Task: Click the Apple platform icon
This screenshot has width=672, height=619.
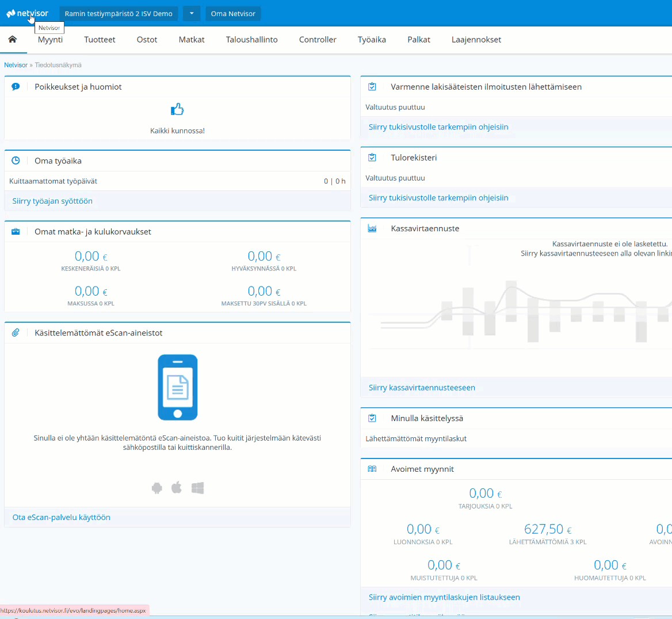Action: [x=177, y=487]
